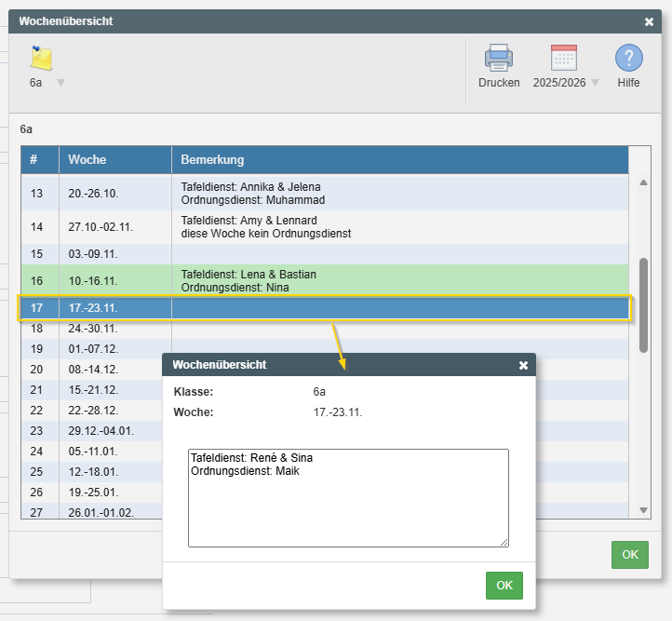Expand the 6a class dropdown arrow
672x621 pixels.
point(60,83)
